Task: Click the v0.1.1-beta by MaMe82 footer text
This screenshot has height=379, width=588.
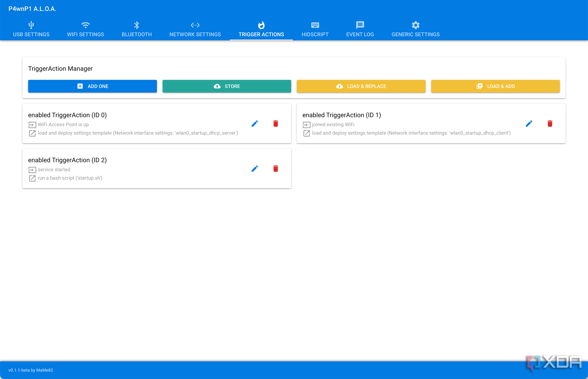Action: 31,370
